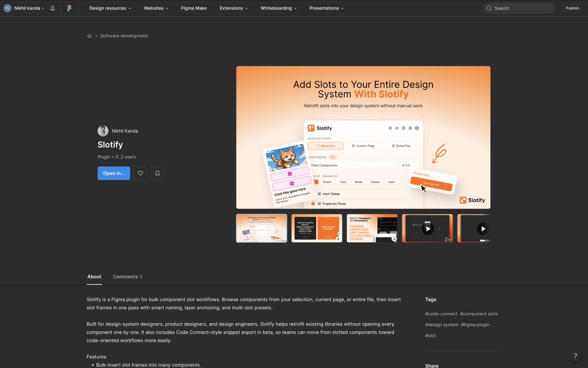Select second thumbnail with black and orange panels
588x368 pixels.
tap(317, 228)
